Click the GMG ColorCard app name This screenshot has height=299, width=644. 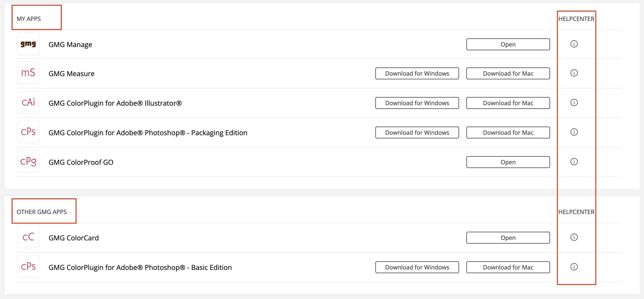tap(74, 238)
